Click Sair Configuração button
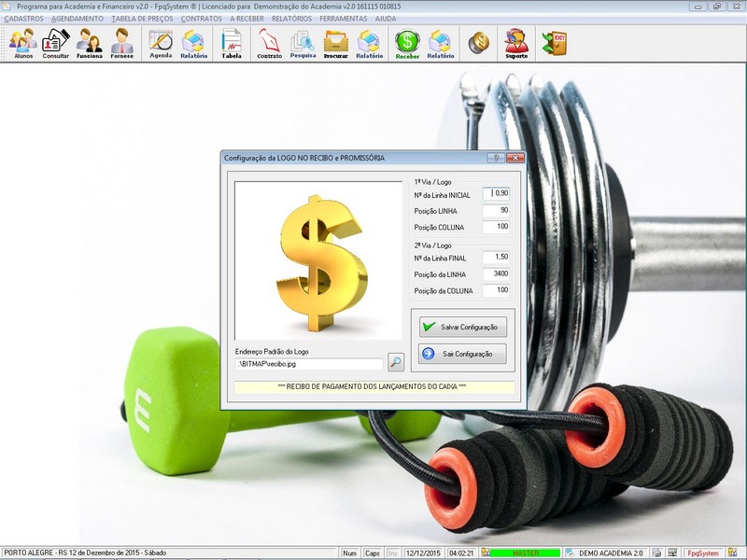Image resolution: width=747 pixels, height=560 pixels. [462, 354]
